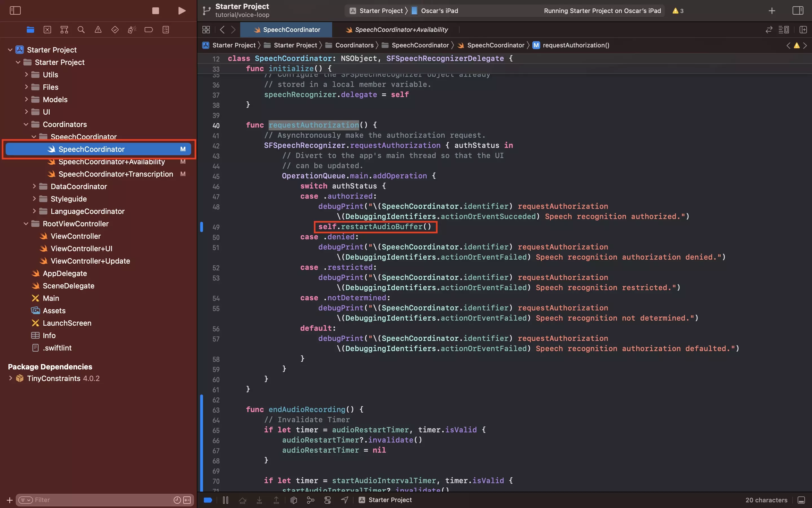812x508 pixels.
Task: Click the plus Library button
Action: (772, 11)
